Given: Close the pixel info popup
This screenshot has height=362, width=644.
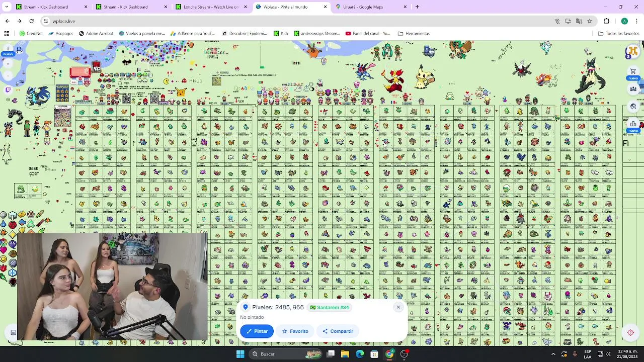Looking at the screenshot, I should pos(398,307).
